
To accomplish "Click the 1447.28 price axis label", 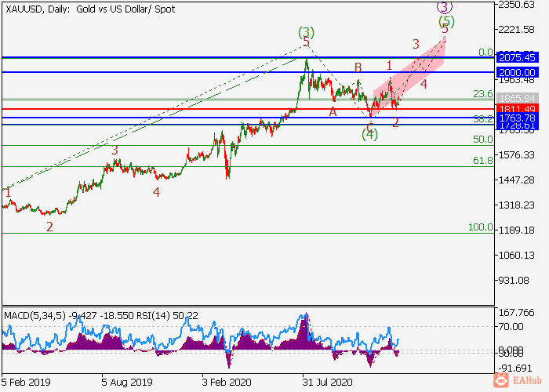I will 516,180.
